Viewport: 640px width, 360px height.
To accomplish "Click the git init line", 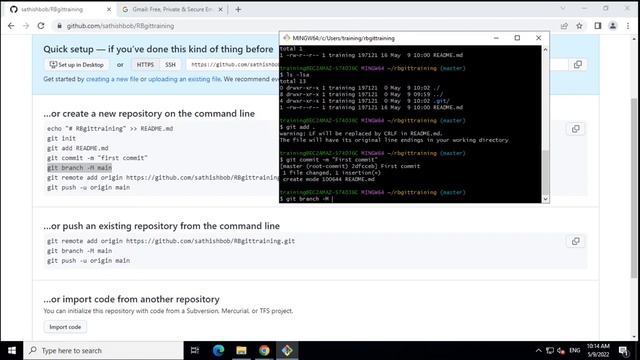I will coord(61,138).
